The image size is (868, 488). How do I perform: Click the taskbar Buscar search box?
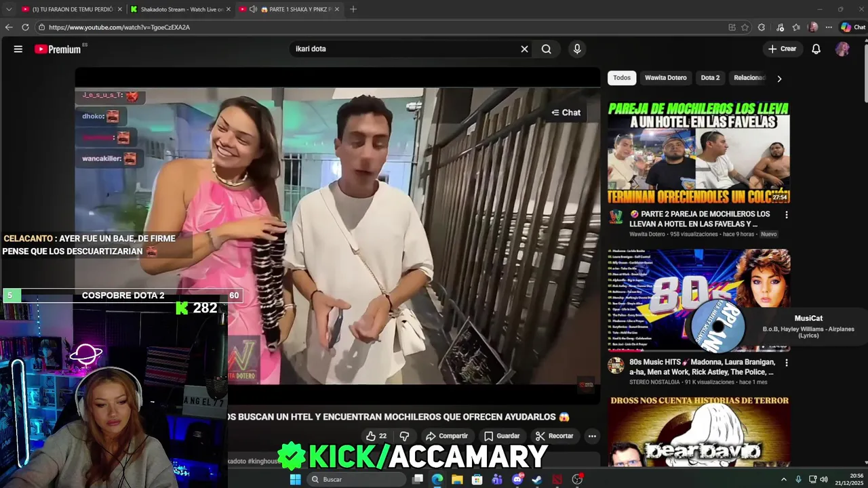[x=357, y=479]
